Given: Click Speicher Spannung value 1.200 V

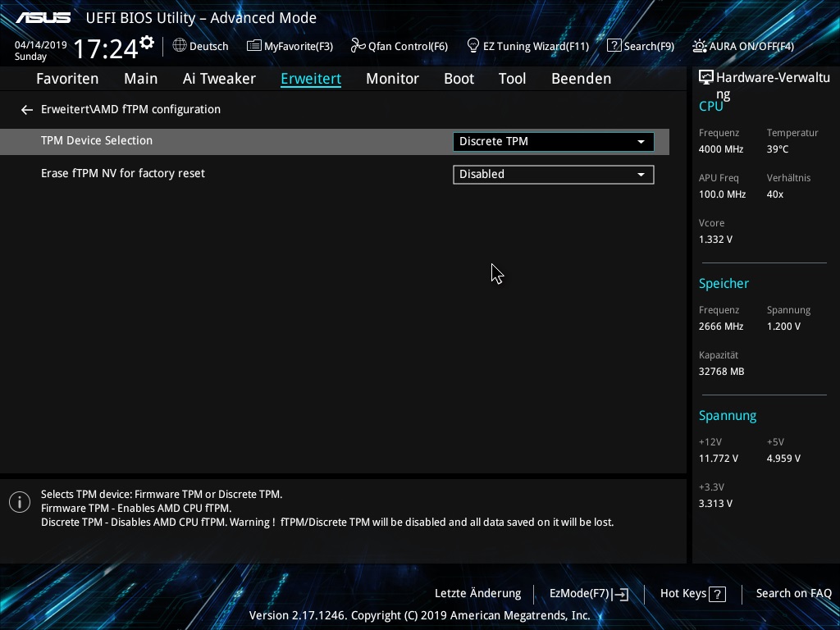Looking at the screenshot, I should coord(783,326).
